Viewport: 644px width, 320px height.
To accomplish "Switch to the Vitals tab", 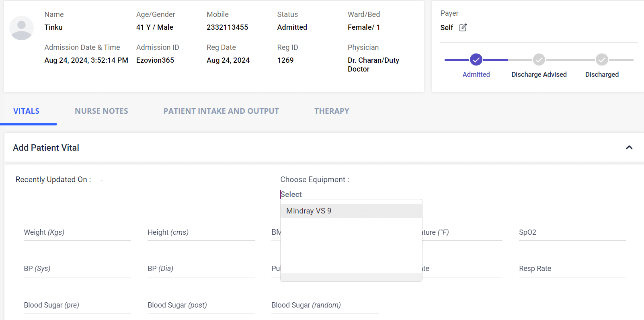I will click(x=27, y=111).
